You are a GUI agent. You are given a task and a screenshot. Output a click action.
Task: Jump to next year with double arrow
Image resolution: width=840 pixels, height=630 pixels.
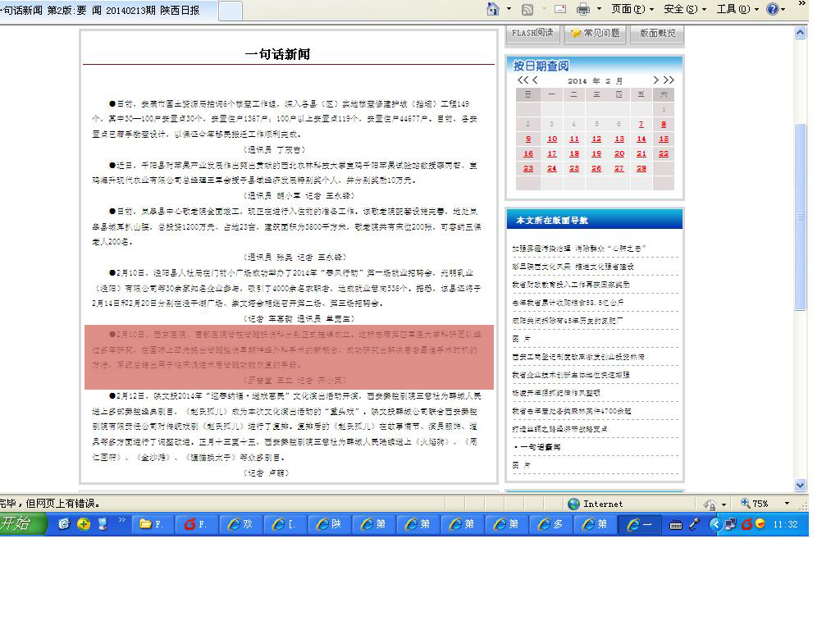tap(669, 80)
